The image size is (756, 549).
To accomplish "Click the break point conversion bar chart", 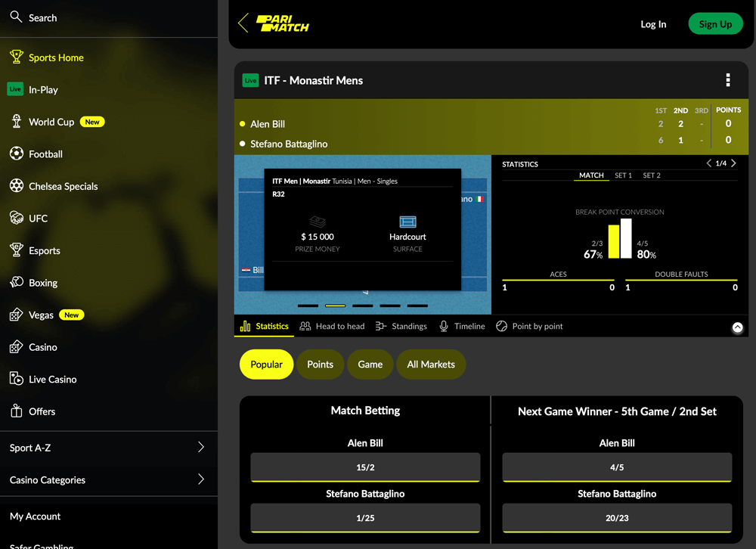I will coord(620,239).
